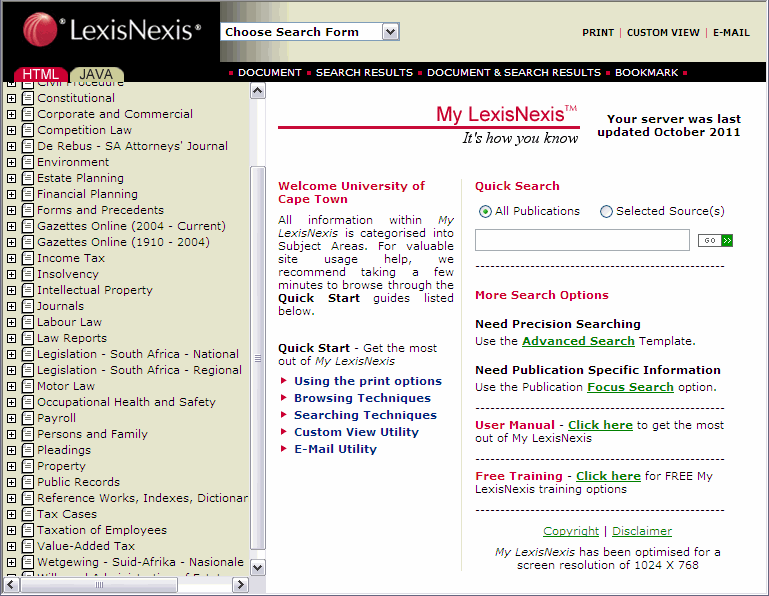Switch to the HTML tab
The width and height of the screenshot is (769, 596).
click(x=41, y=74)
